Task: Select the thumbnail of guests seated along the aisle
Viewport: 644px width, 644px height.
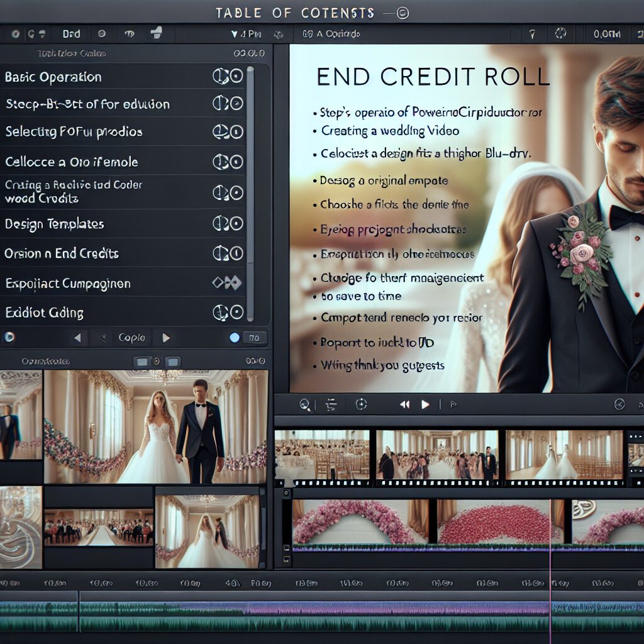Action: pyautogui.click(x=99, y=528)
